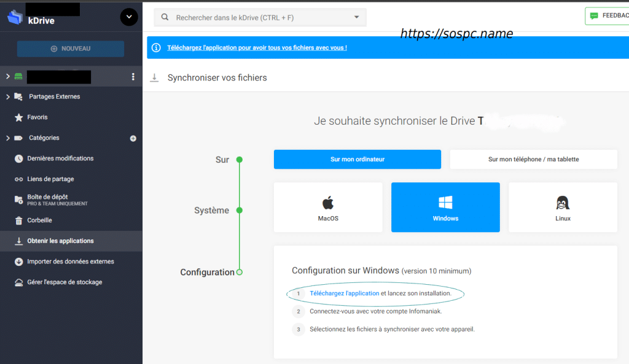Open Liens de partage
Image resolution: width=629 pixels, height=364 pixels.
[x=50, y=179]
